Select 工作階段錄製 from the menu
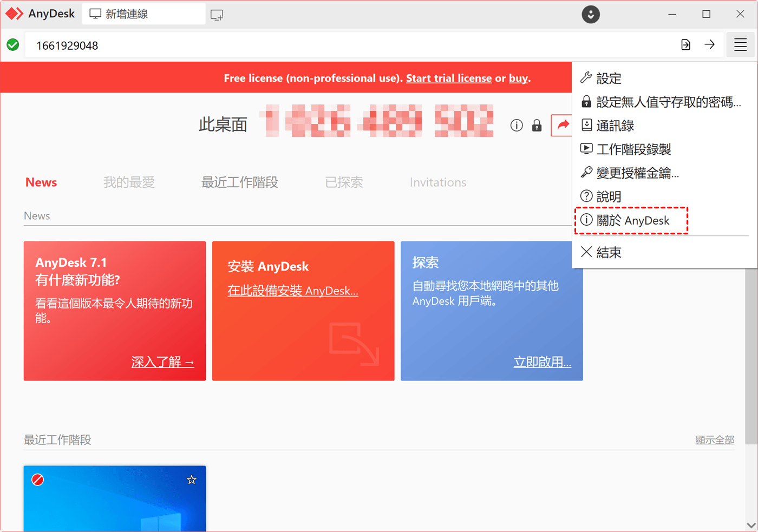Viewport: 758px width, 532px height. click(633, 149)
